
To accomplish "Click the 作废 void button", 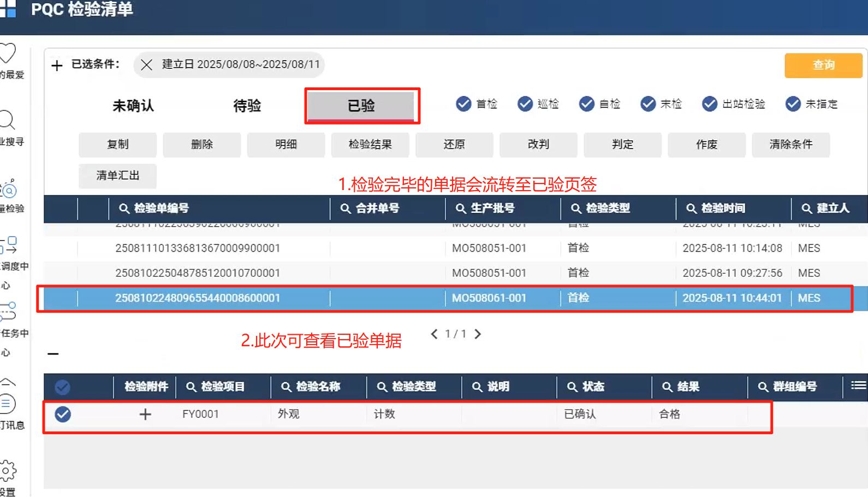I will (x=706, y=145).
